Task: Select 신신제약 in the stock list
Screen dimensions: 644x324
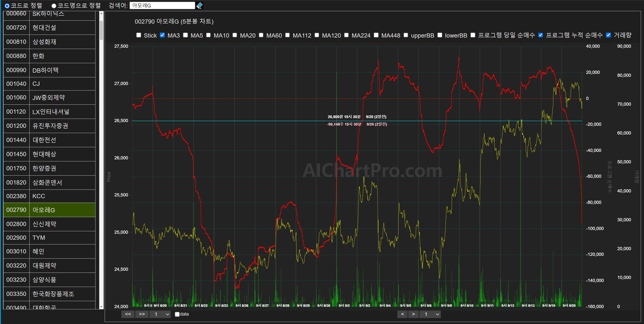Action: click(x=49, y=224)
